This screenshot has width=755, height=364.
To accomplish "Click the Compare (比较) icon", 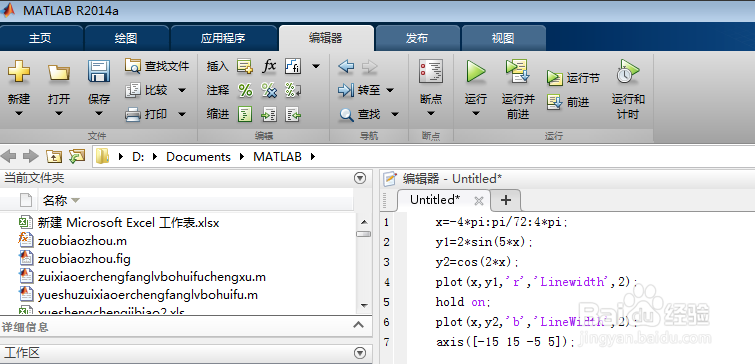I will [132, 90].
